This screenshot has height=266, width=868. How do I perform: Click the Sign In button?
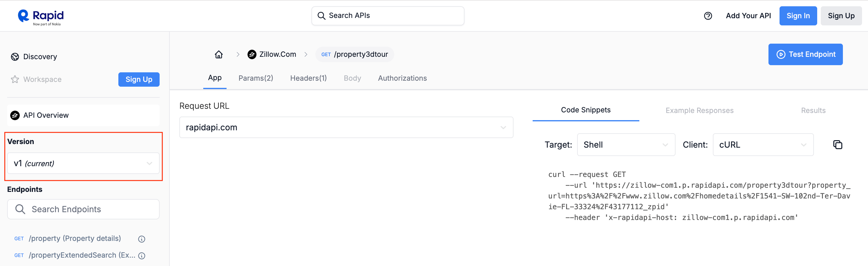[x=797, y=16]
